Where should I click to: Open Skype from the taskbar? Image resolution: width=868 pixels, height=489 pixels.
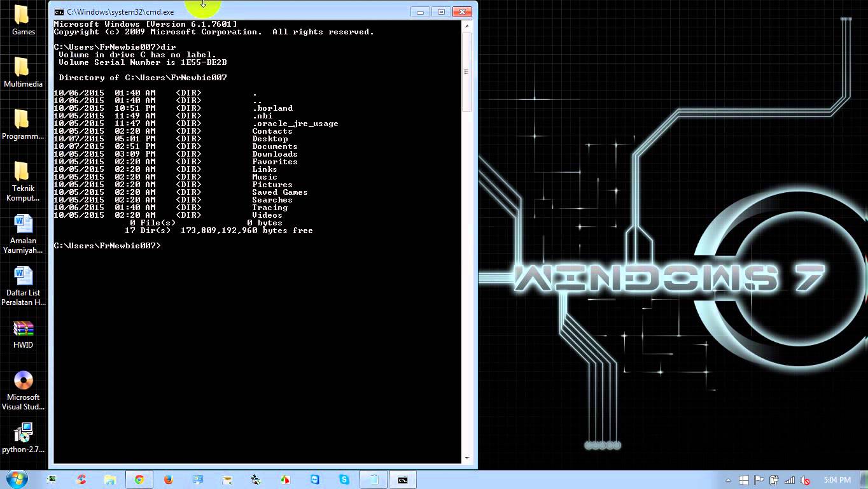click(x=344, y=479)
